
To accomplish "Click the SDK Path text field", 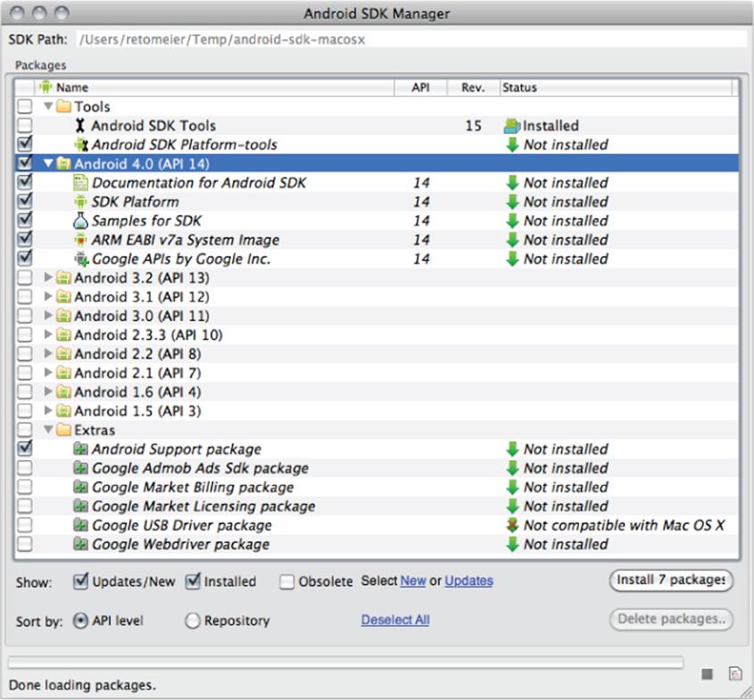I will 411,39.
